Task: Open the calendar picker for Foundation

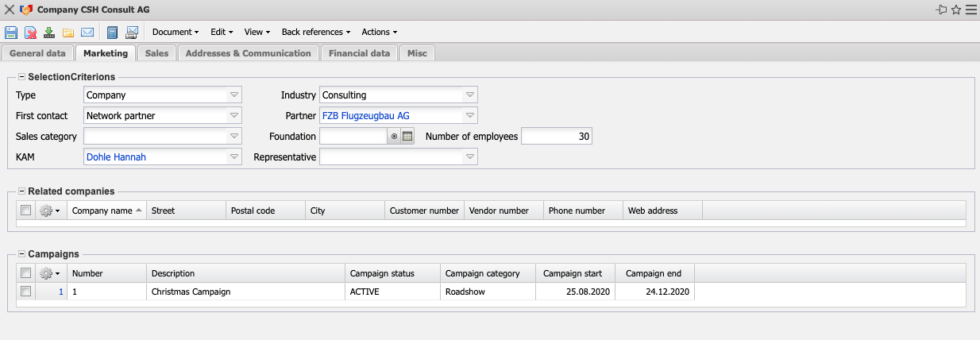Action: pyautogui.click(x=407, y=137)
